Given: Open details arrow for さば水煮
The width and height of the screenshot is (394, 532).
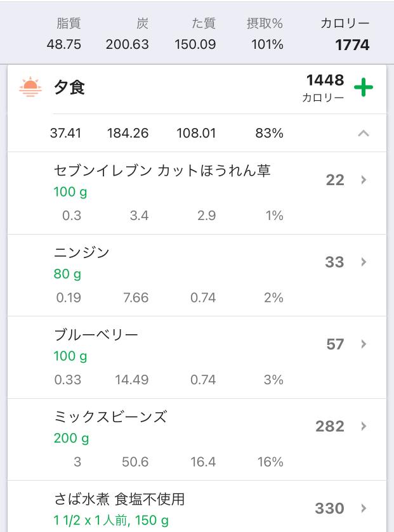Looking at the screenshot, I should pos(364,509).
